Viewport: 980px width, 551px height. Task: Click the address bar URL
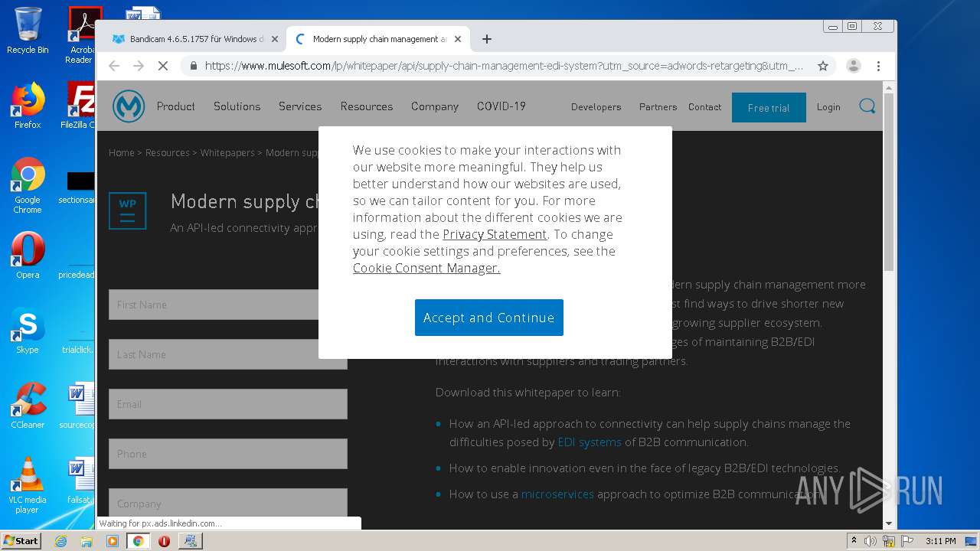pos(504,66)
